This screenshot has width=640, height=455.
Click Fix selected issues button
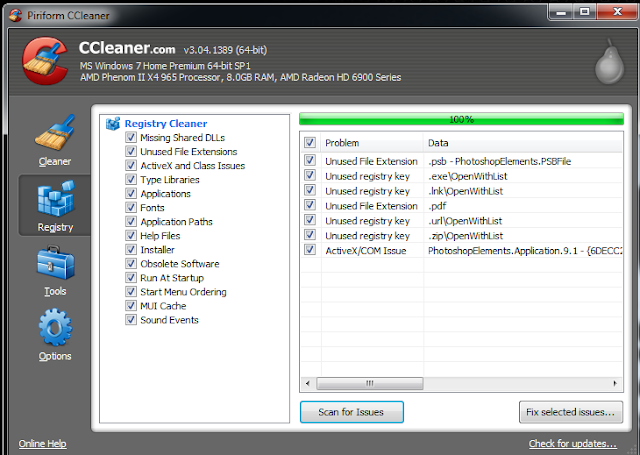pyautogui.click(x=571, y=412)
